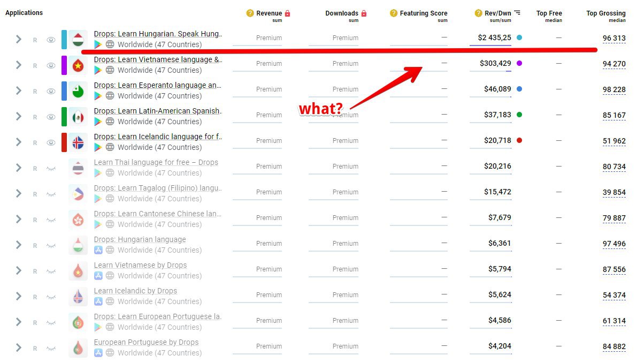Click the Rev/Dwn sort order icon
Screen dimensions: 644x363
(517, 13)
